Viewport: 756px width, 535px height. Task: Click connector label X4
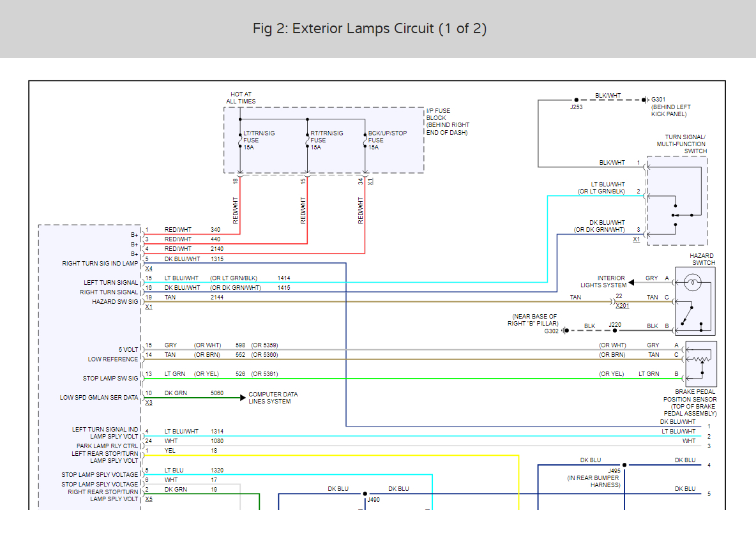[149, 269]
